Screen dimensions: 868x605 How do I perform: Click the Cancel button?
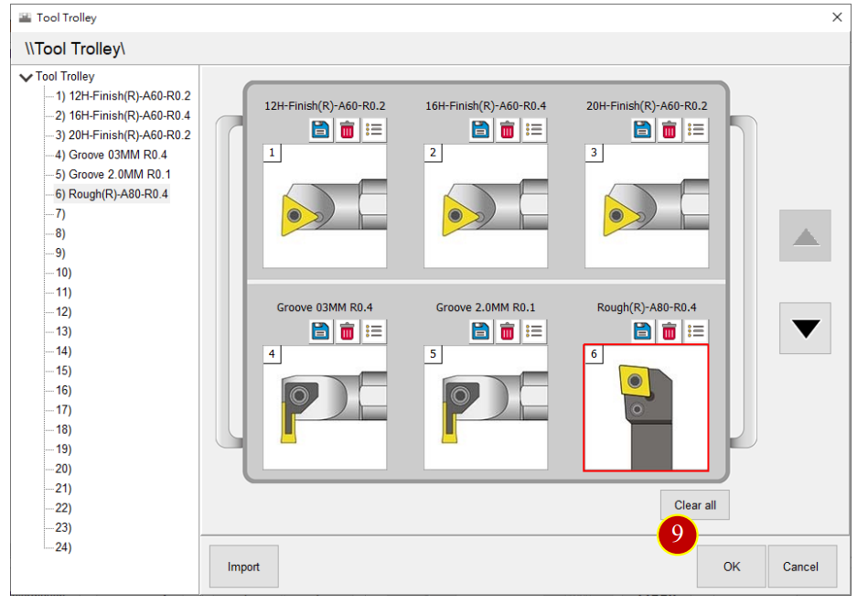point(802,567)
